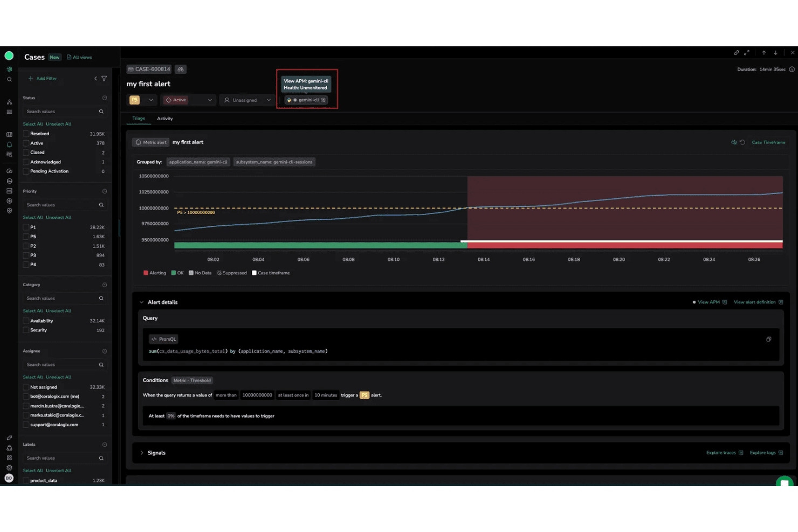Open the P5 priority dropdown
798x532 pixels.
(142, 100)
